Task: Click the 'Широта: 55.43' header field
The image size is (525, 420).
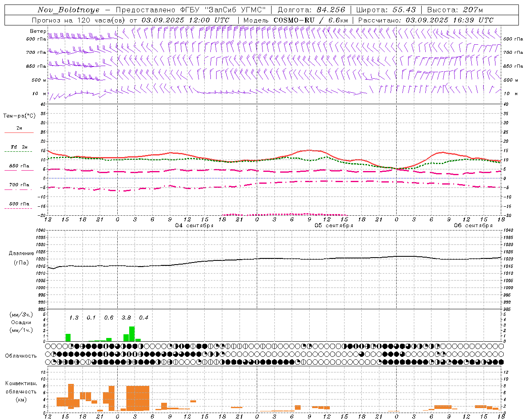Action: coord(386,10)
